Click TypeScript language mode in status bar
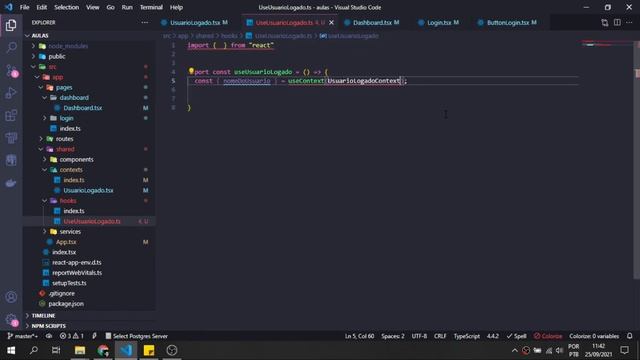The height and width of the screenshot is (360, 640). (x=467, y=336)
